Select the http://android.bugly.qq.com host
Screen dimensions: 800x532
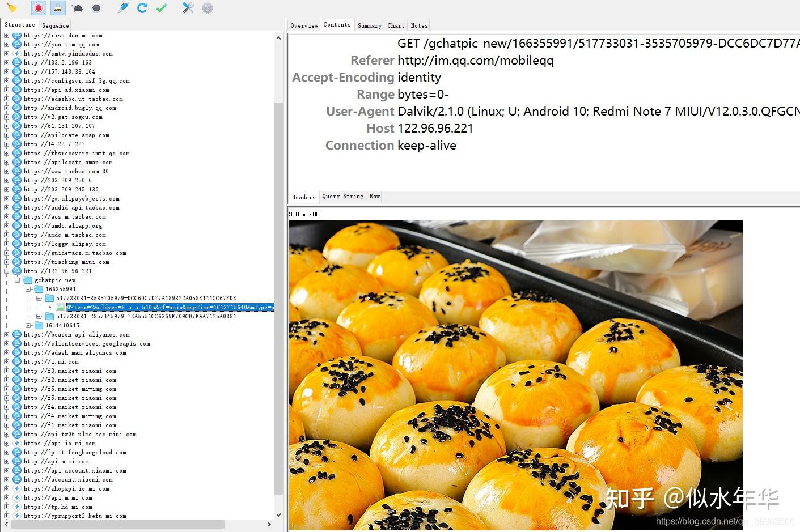(70, 108)
